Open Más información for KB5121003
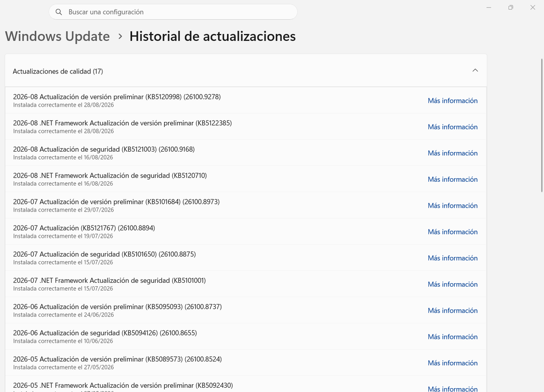 coord(453,153)
